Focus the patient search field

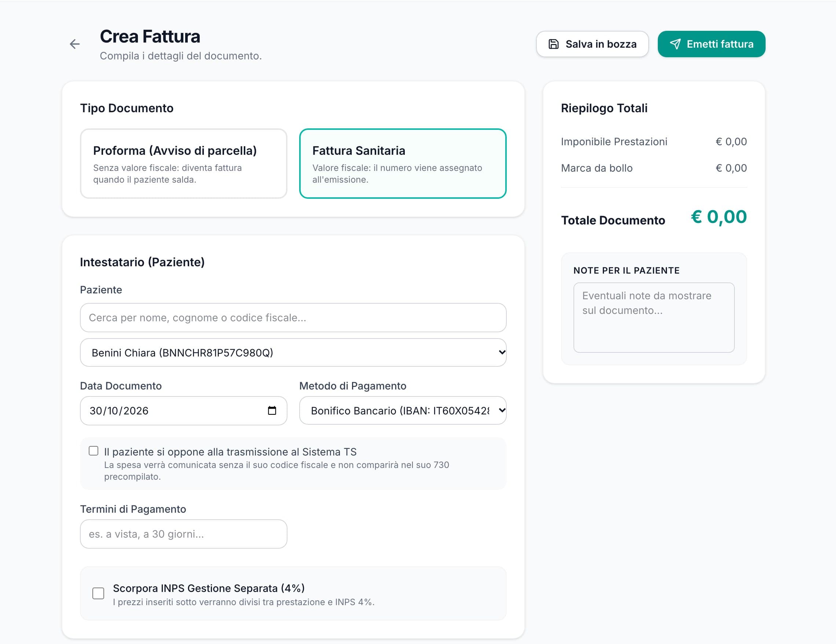coord(293,317)
